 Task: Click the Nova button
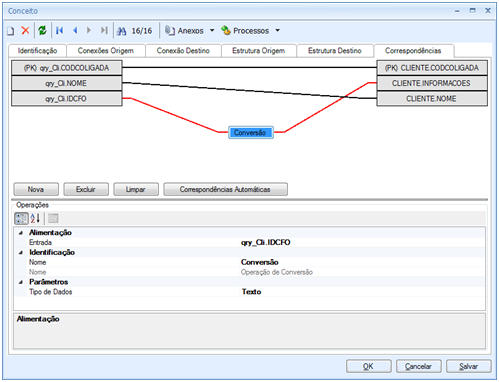(x=36, y=189)
